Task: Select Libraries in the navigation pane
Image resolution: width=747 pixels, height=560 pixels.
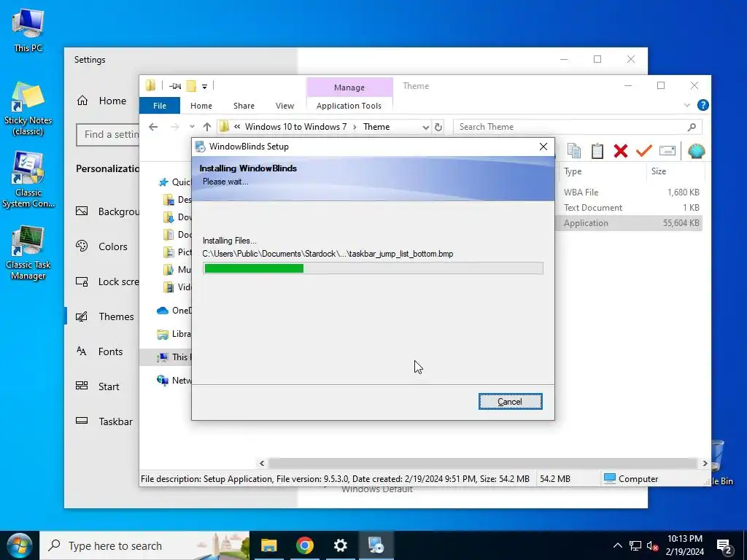Action: (x=174, y=334)
